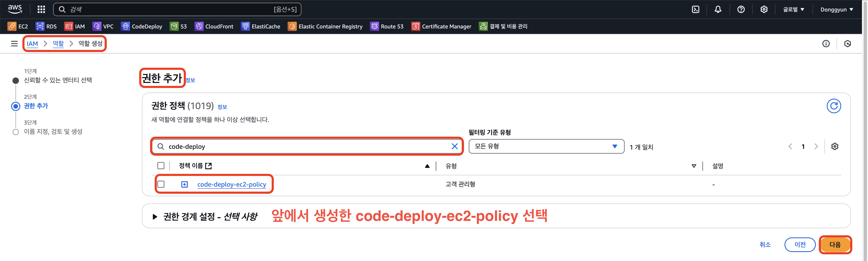The width and height of the screenshot is (868, 261).
Task: Select the step 2 권한 추가 radio
Action: [x=16, y=106]
